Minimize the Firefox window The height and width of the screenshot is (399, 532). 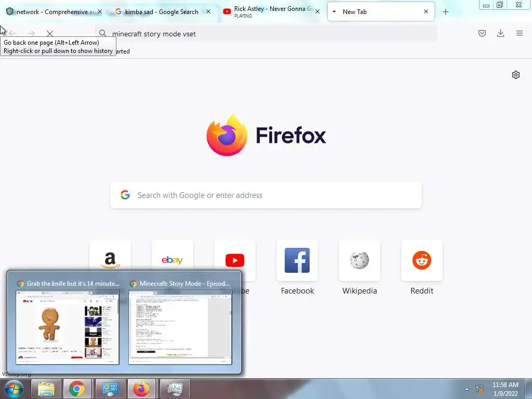pyautogui.click(x=486, y=5)
